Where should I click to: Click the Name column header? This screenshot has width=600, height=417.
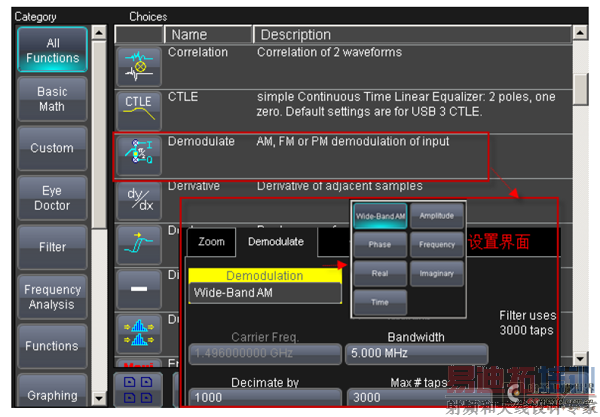point(208,35)
